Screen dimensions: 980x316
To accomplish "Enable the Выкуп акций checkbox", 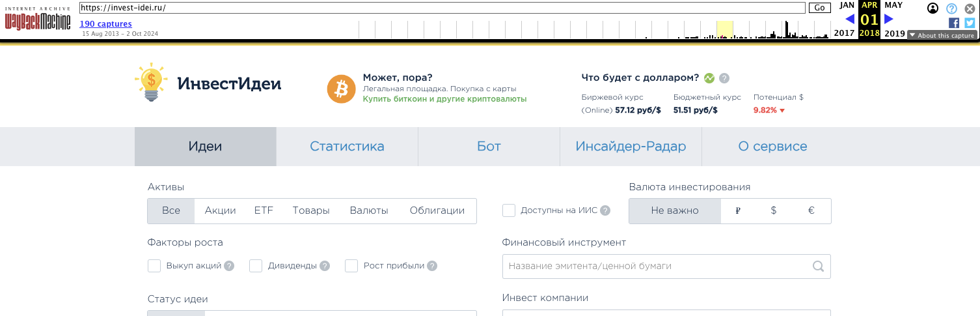I will (x=154, y=266).
